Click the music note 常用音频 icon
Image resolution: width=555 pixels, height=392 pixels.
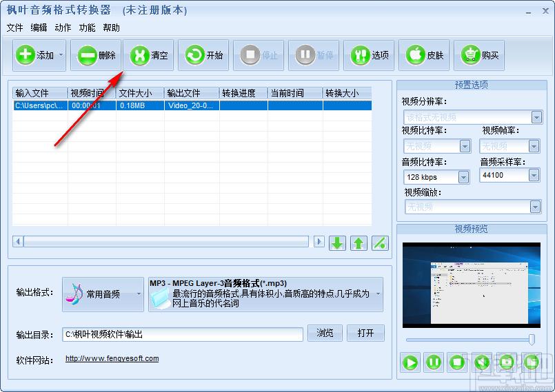click(x=74, y=294)
